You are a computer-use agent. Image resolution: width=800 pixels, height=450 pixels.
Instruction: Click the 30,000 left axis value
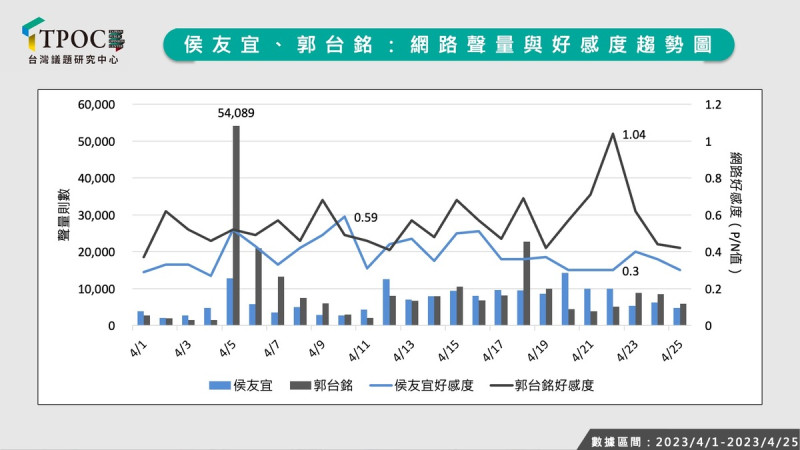point(96,215)
